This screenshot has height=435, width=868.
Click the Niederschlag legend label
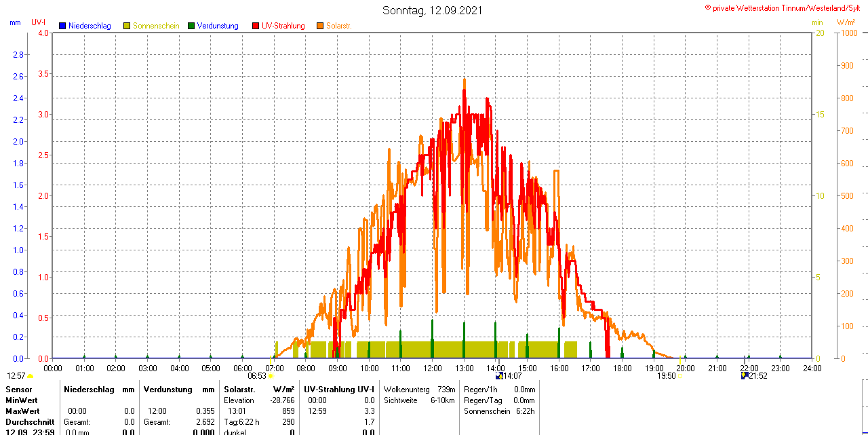(x=90, y=26)
